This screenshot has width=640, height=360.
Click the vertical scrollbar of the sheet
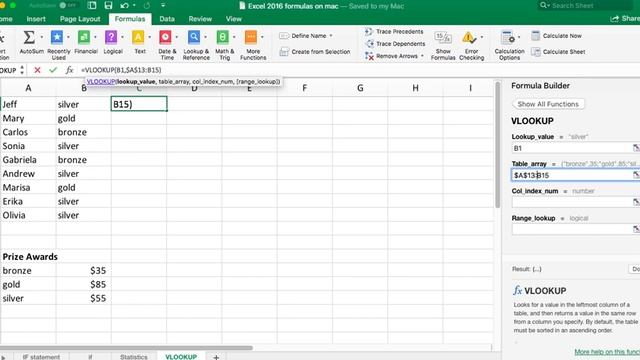tap(497, 145)
